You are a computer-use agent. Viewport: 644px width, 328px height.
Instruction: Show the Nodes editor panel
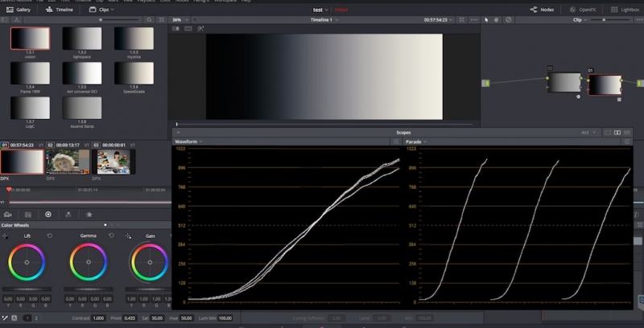(542, 9)
